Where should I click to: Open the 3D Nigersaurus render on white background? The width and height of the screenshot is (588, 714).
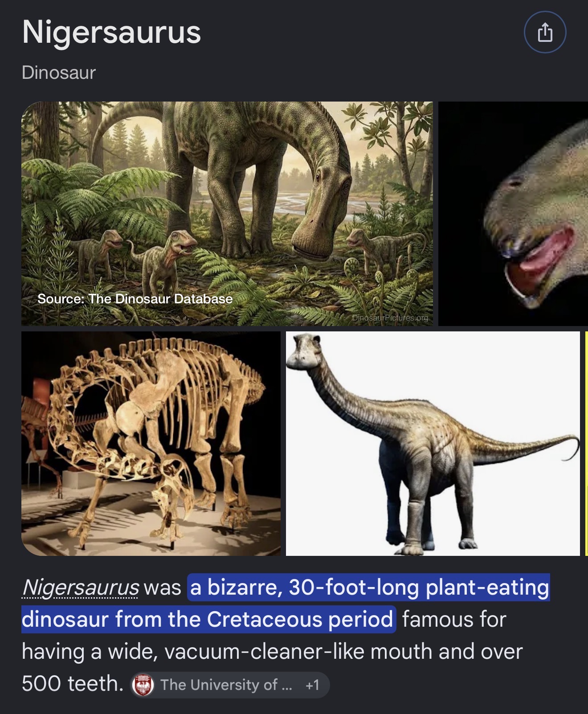[433, 444]
